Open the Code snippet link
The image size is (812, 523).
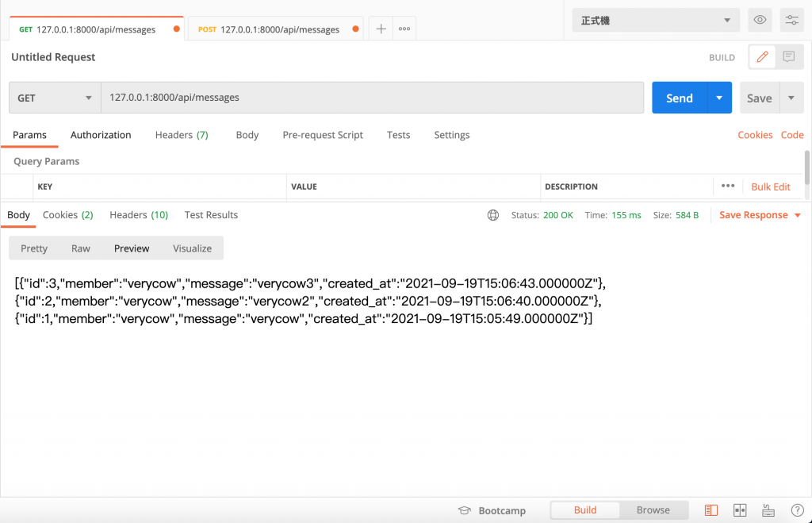pyautogui.click(x=792, y=135)
